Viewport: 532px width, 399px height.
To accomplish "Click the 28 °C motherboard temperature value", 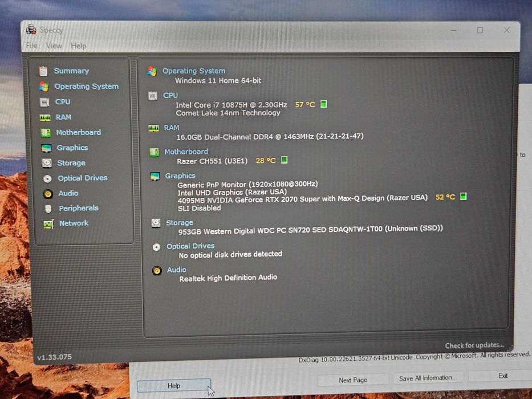I will click(x=266, y=161).
